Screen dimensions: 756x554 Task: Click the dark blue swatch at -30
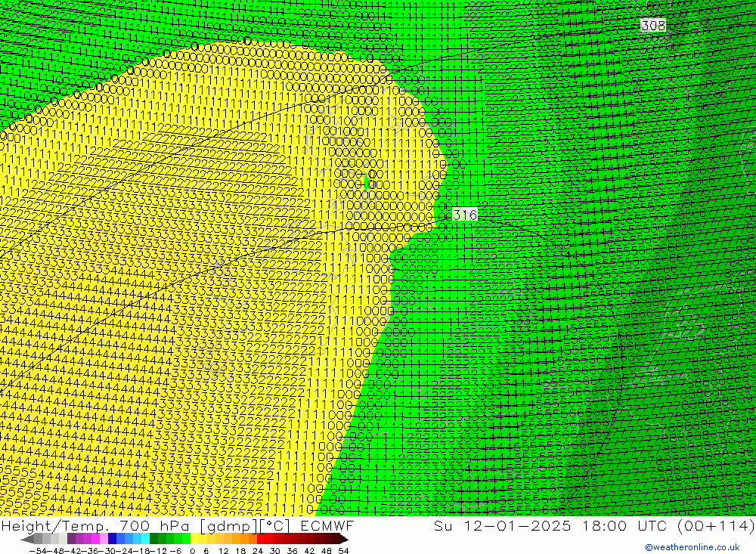(x=113, y=539)
